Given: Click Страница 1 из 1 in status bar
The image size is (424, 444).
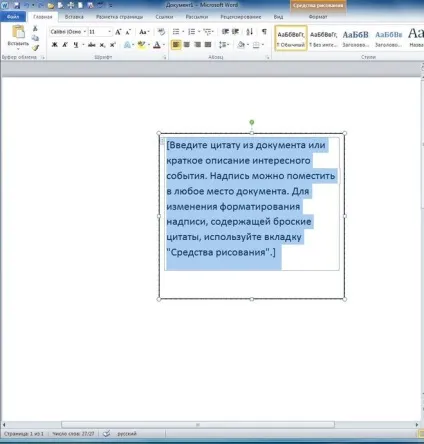Looking at the screenshot, I should tap(24, 434).
